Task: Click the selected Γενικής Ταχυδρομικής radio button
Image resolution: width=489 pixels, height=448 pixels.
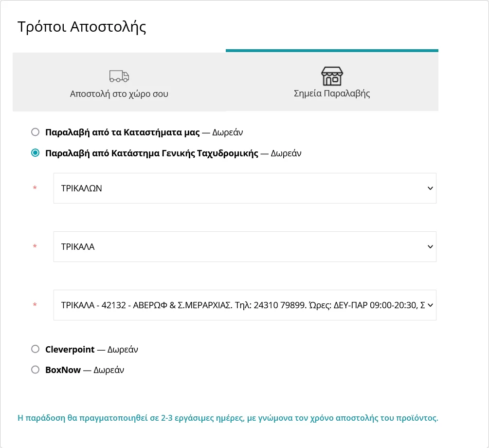Action: click(35, 153)
